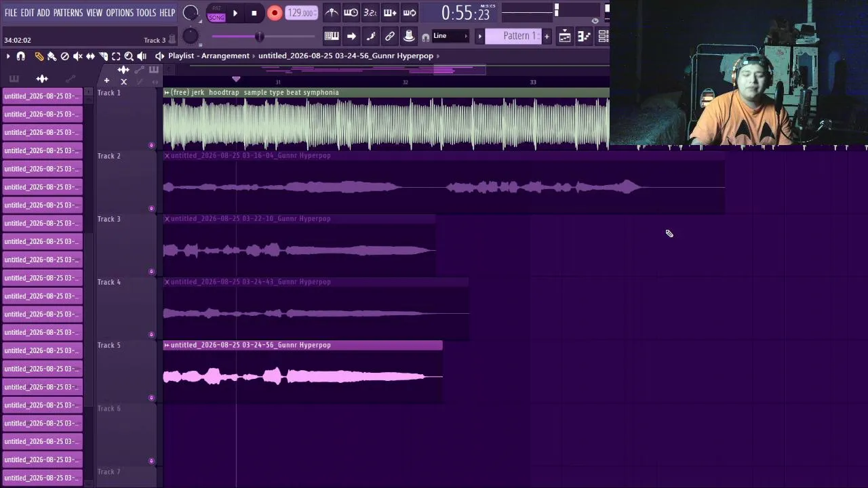Select the Zoom magnifier tool
This screenshot has width=868, height=488.
(129, 56)
